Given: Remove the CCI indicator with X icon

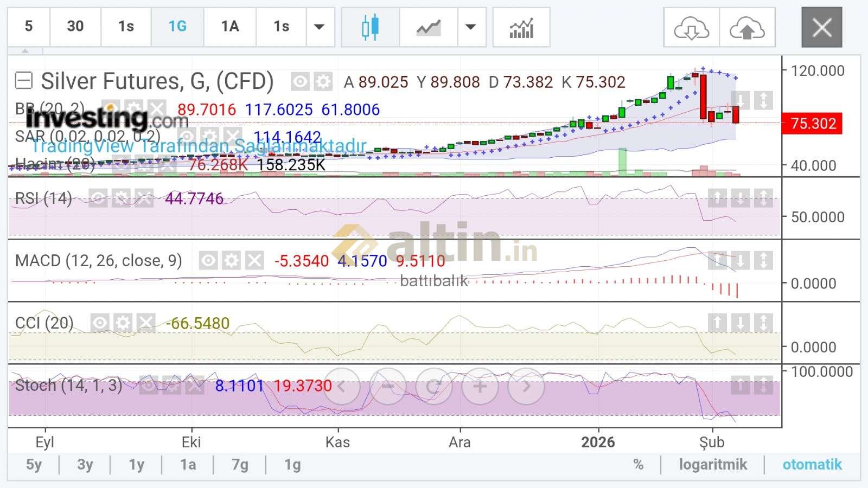Looking at the screenshot, I should pyautogui.click(x=145, y=323).
